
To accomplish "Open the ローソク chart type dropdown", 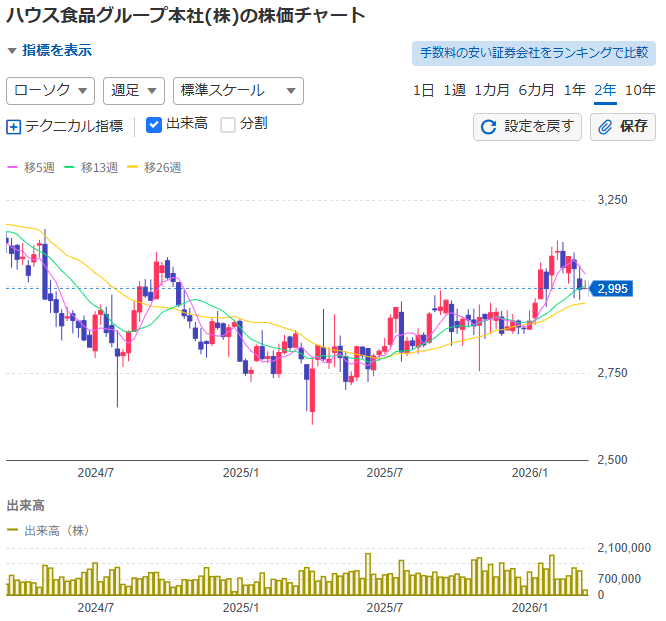I will (x=50, y=91).
